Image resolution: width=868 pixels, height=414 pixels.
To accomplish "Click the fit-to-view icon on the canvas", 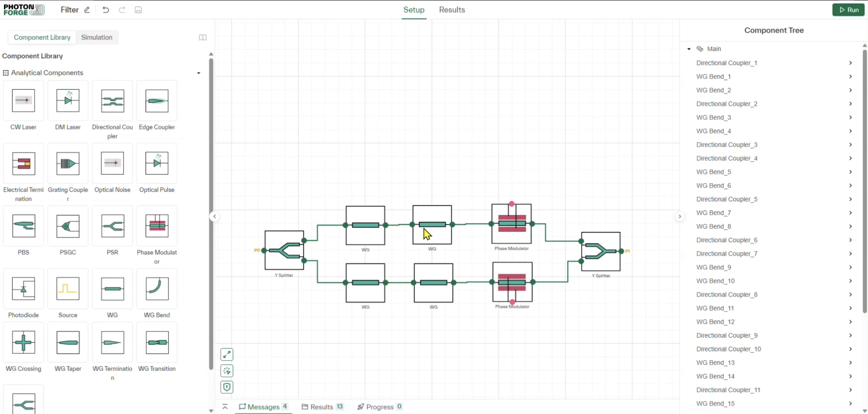I will coord(227,354).
